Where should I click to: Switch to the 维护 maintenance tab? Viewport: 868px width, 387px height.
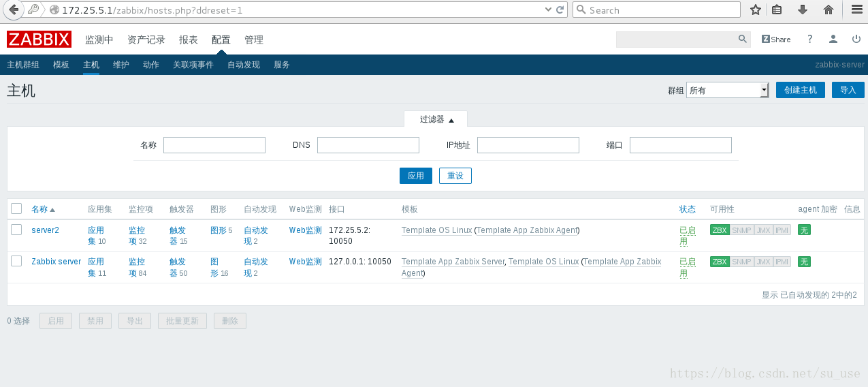pyautogui.click(x=121, y=65)
